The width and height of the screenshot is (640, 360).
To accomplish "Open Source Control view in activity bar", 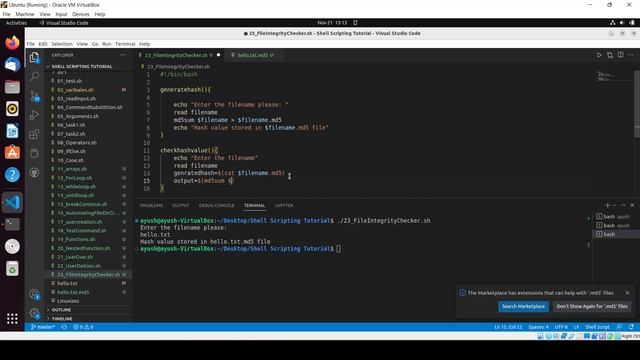I will (x=34, y=96).
